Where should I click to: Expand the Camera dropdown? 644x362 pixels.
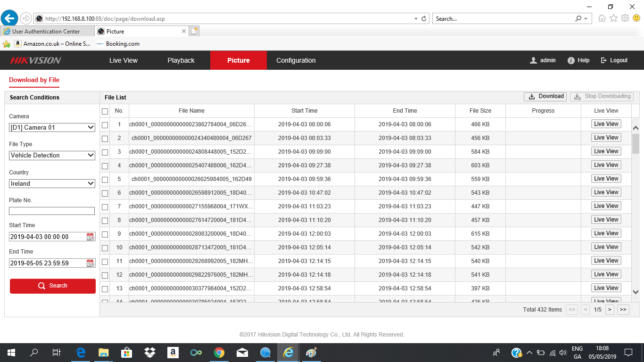52,127
